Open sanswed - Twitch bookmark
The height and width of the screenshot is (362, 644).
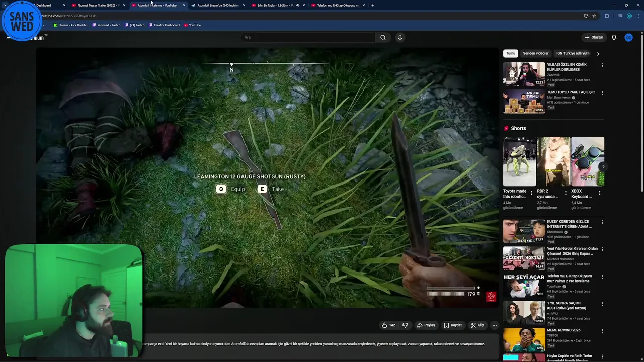coord(106,25)
